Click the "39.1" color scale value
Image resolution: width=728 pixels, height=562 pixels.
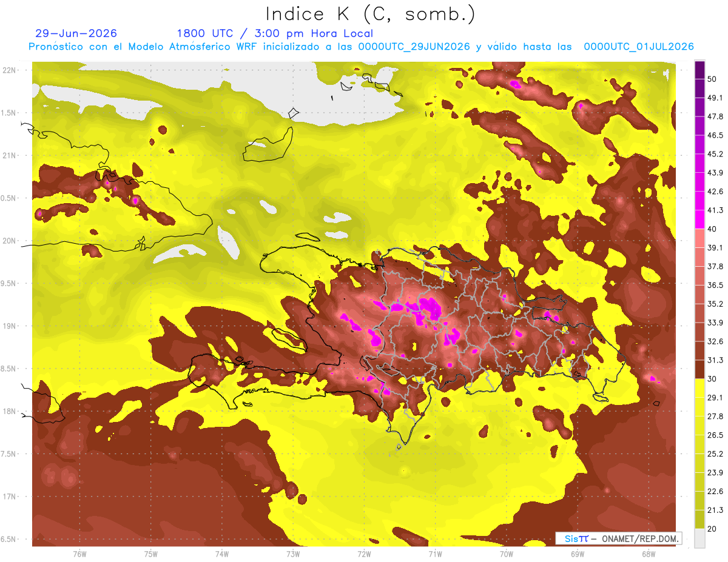pos(715,247)
